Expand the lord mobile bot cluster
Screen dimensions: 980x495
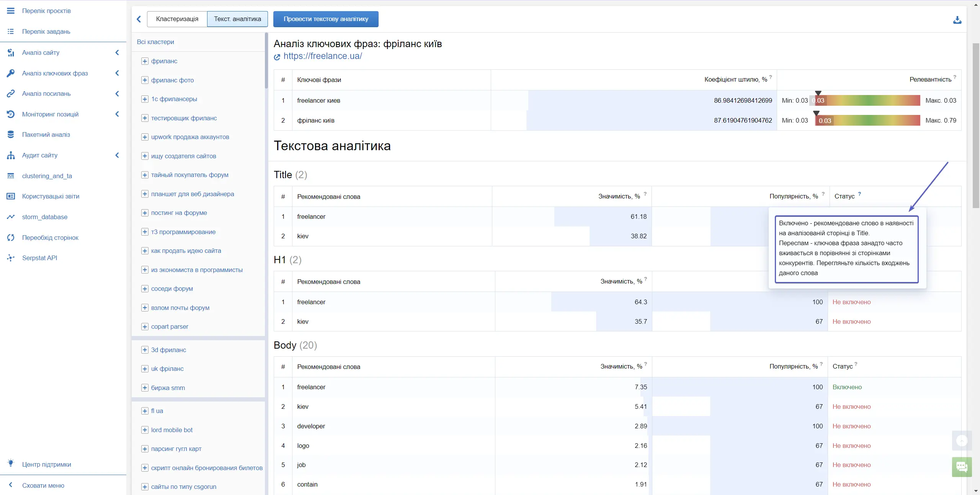(145, 430)
